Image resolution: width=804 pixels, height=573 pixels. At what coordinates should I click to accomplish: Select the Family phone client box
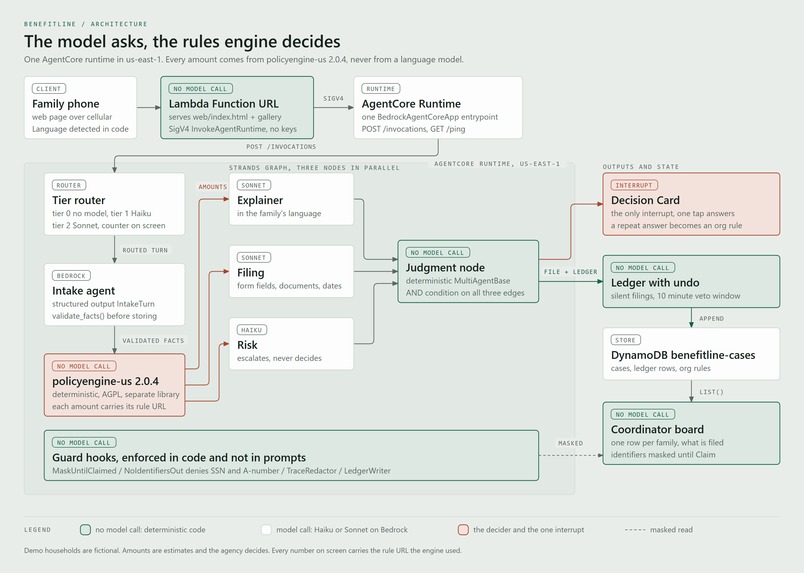pyautogui.click(x=81, y=108)
